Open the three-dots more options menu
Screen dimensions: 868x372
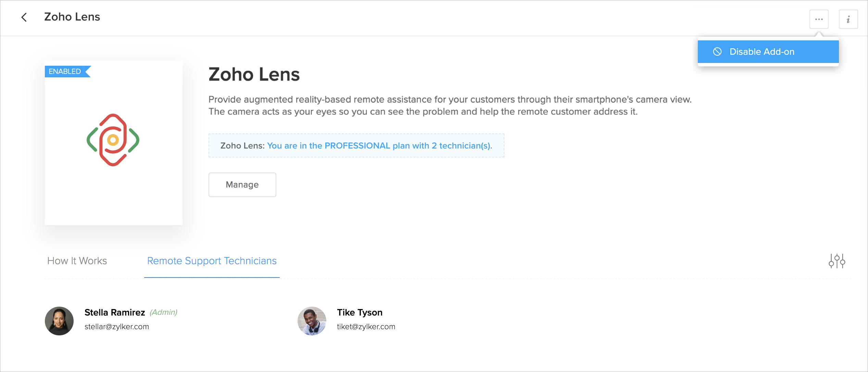[x=819, y=19]
